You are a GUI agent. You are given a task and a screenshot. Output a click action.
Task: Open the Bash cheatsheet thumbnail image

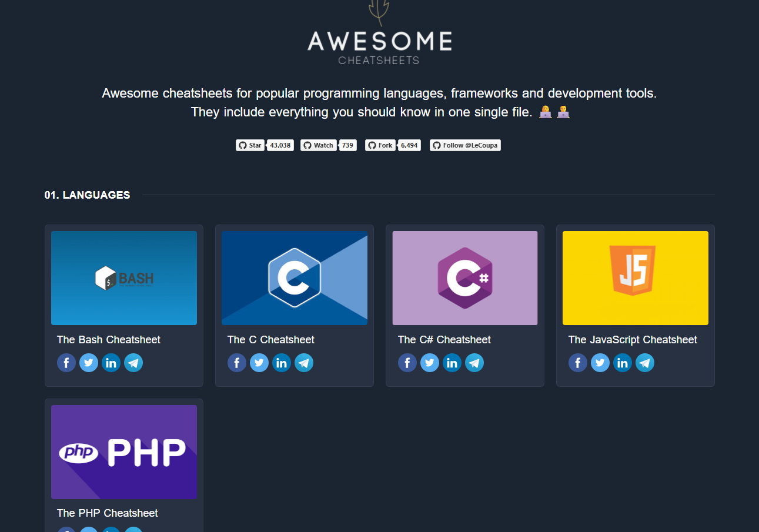click(124, 278)
